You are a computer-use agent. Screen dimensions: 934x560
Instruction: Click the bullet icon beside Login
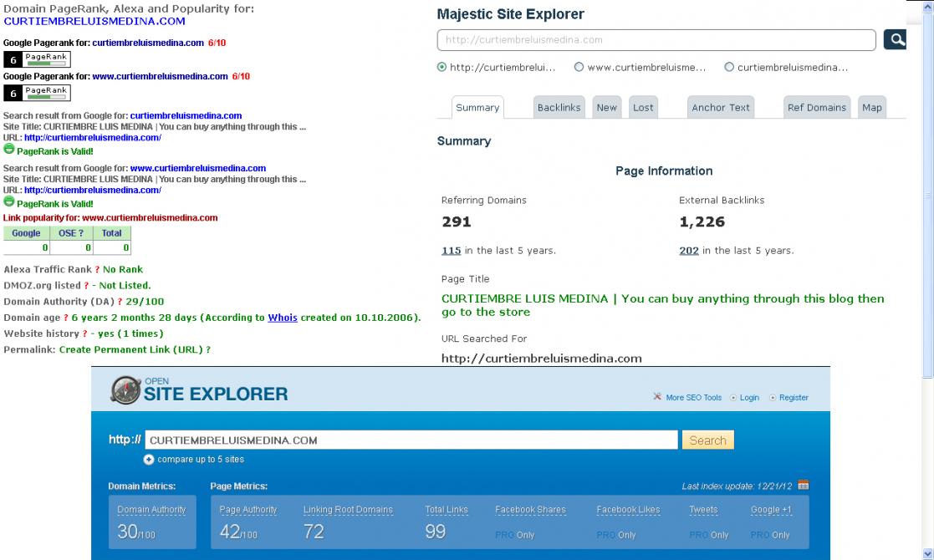pyautogui.click(x=733, y=398)
